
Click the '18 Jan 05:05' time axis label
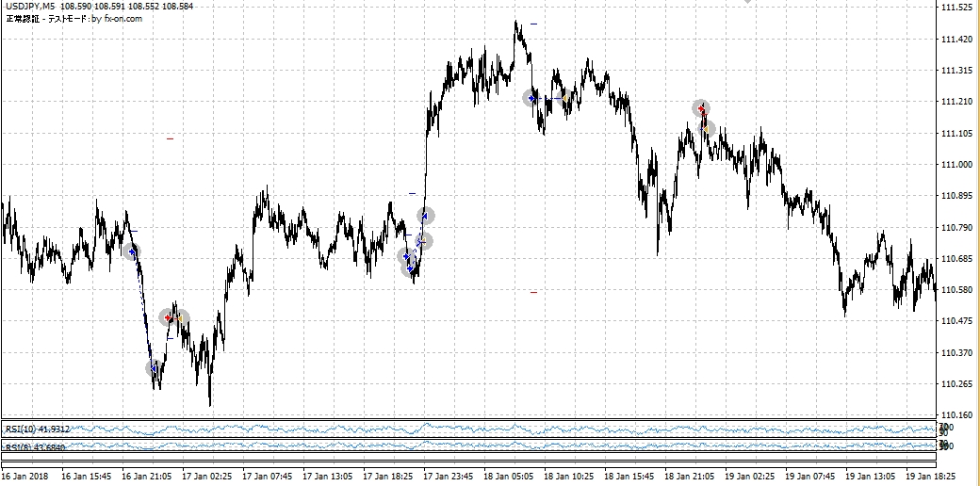(x=510, y=476)
